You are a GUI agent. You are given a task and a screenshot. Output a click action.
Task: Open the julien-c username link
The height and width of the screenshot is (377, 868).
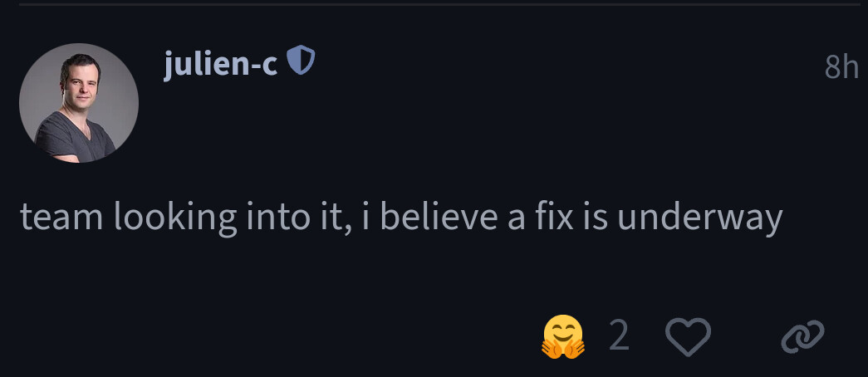[x=221, y=62]
